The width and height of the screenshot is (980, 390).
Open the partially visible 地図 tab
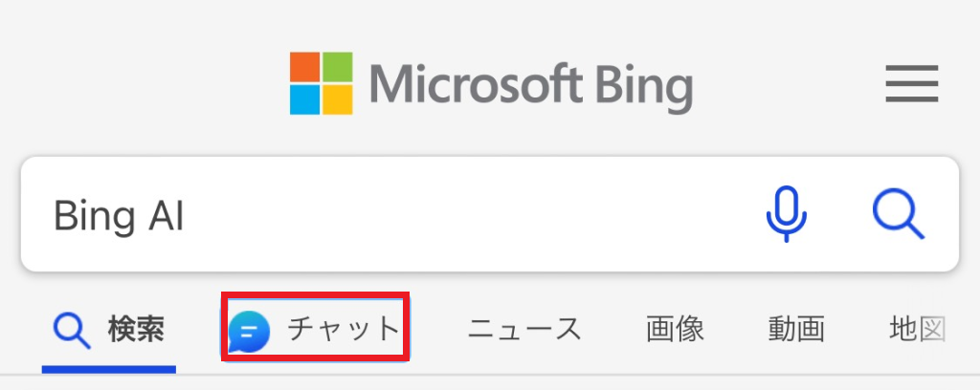917,330
